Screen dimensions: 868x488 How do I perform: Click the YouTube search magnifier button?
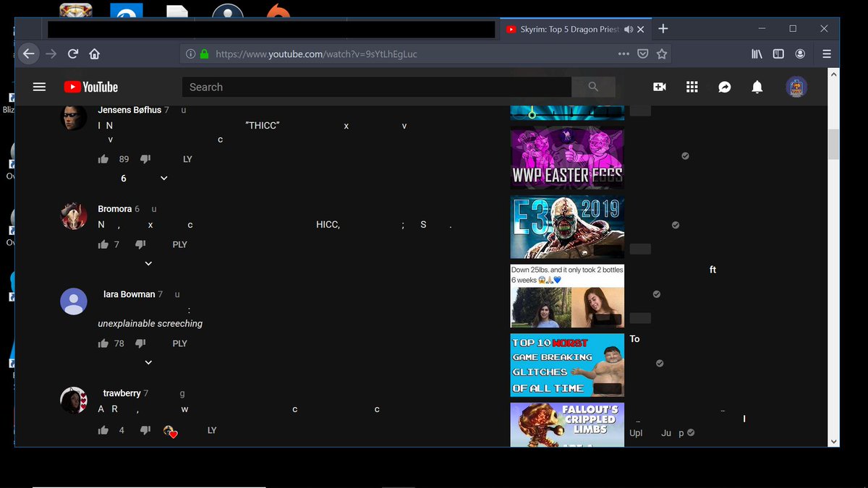593,87
